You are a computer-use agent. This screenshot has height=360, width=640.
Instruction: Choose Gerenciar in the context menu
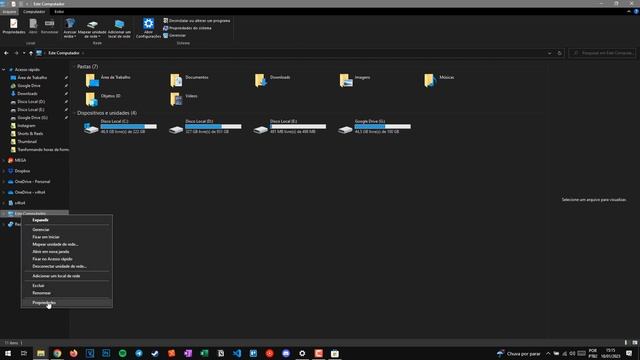[67, 230]
